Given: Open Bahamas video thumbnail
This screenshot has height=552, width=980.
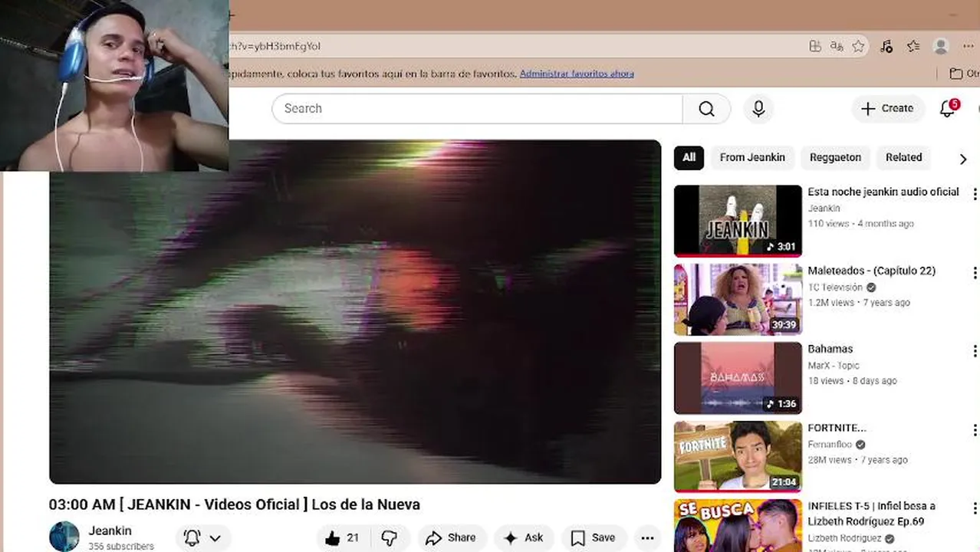Looking at the screenshot, I should tap(738, 378).
